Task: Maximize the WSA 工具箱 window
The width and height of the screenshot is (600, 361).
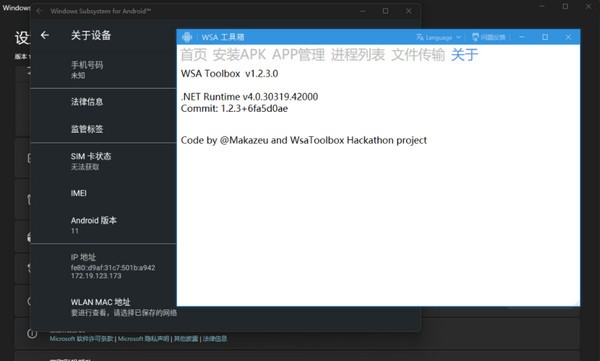Action: tap(545, 37)
